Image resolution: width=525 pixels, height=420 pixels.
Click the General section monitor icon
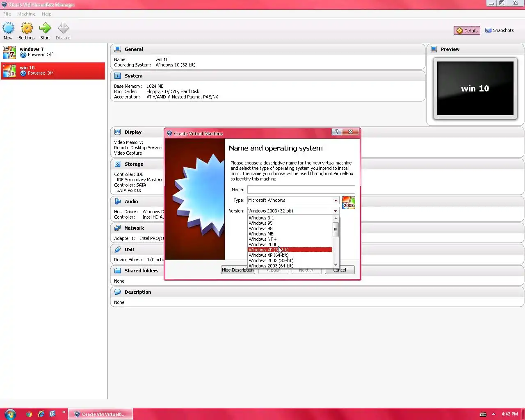tap(118, 49)
